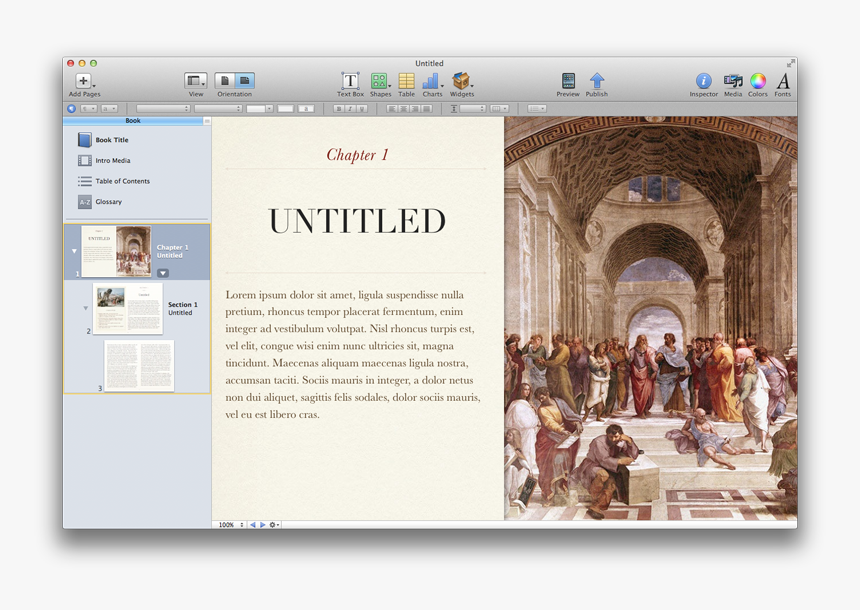Image resolution: width=860 pixels, height=610 pixels.
Task: Toggle italic formatting
Action: [350, 109]
